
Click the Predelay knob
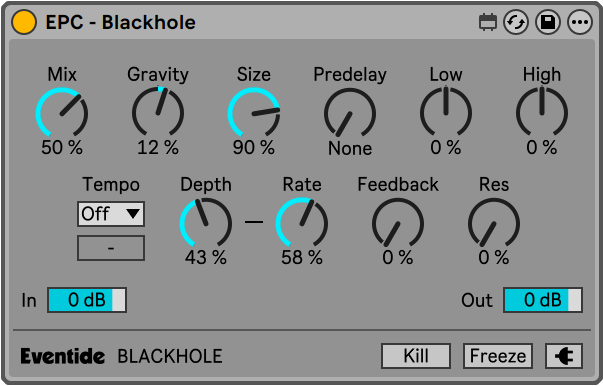tap(350, 112)
